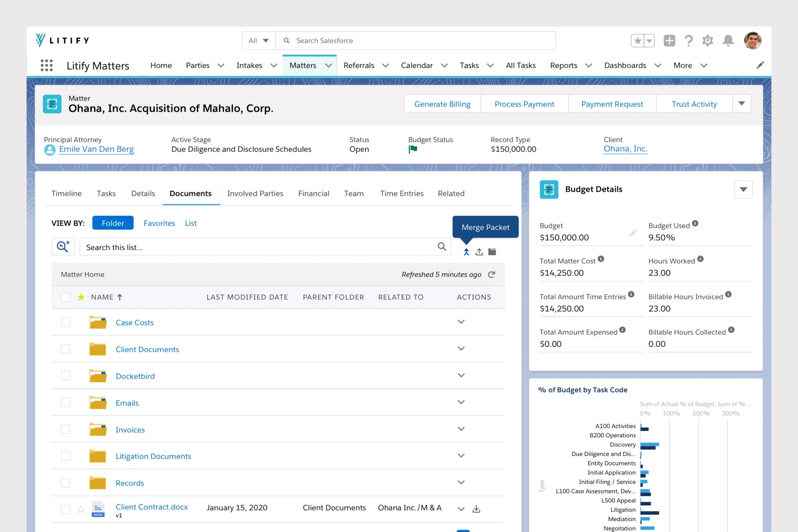Open the Emile Van Den Berg link

[x=96, y=149]
